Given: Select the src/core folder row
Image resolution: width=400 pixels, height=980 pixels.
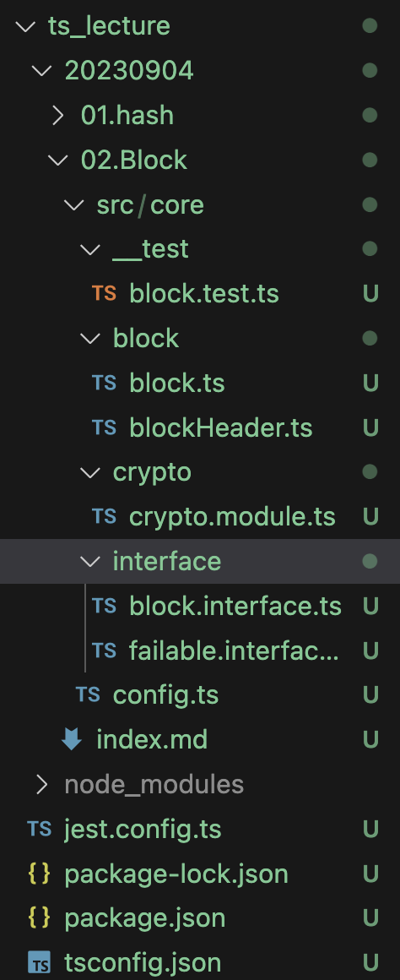Looking at the screenshot, I should pyautogui.click(x=200, y=205).
